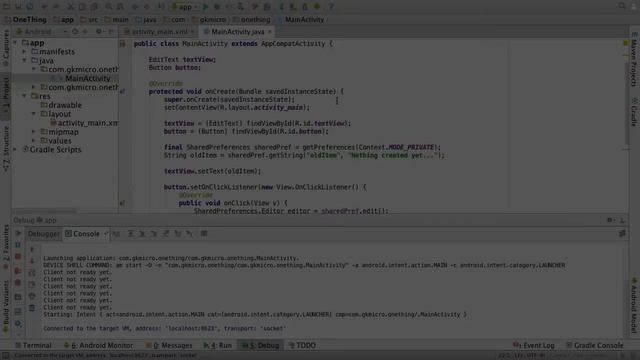Screen dimensions: 640x360
Task: Open the Favorites side panel
Action: [x=6, y=246]
